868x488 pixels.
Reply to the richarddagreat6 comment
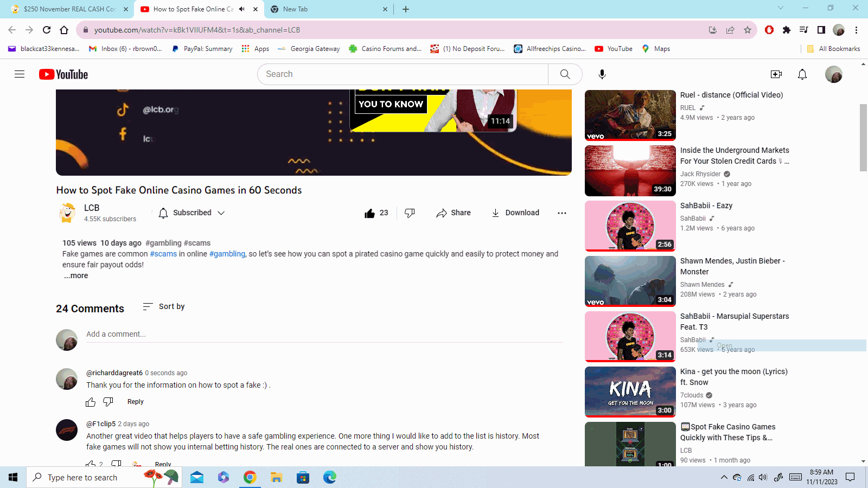point(136,402)
